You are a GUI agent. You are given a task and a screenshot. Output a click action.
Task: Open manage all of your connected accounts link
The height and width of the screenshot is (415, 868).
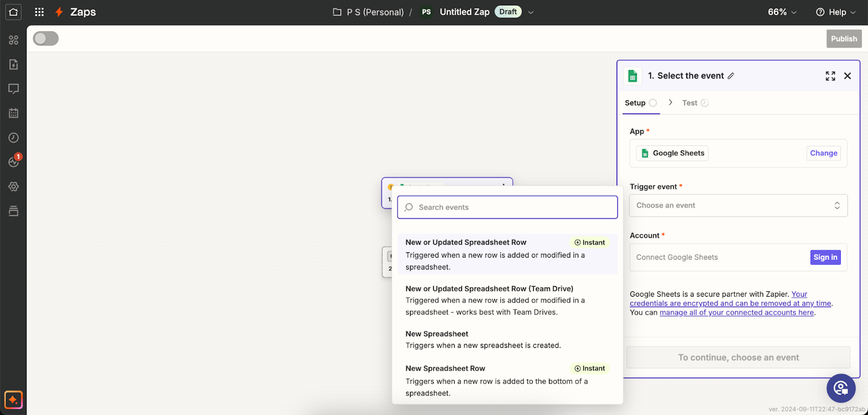click(x=737, y=312)
